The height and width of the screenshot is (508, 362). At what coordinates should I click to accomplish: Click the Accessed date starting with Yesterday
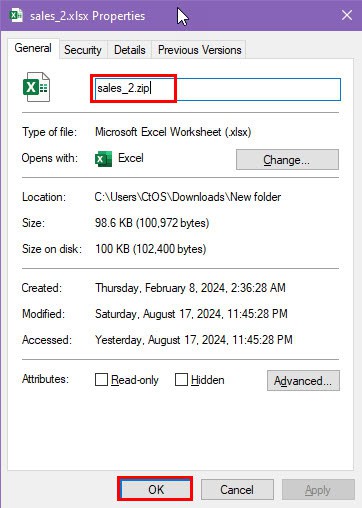pos(194,340)
